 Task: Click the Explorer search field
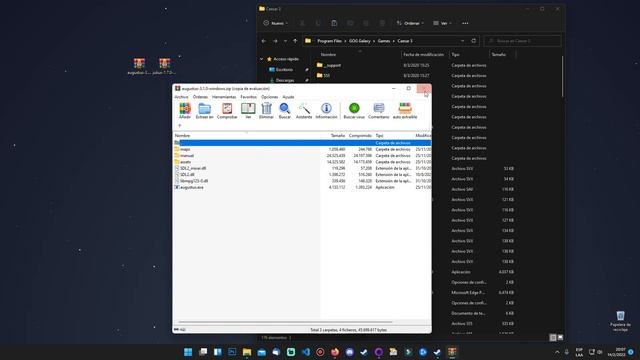pos(522,41)
